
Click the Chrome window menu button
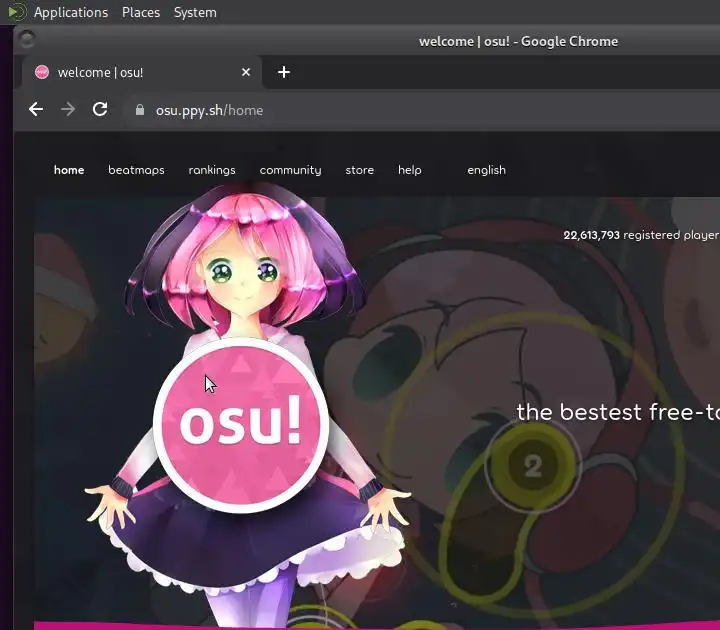click(27, 39)
